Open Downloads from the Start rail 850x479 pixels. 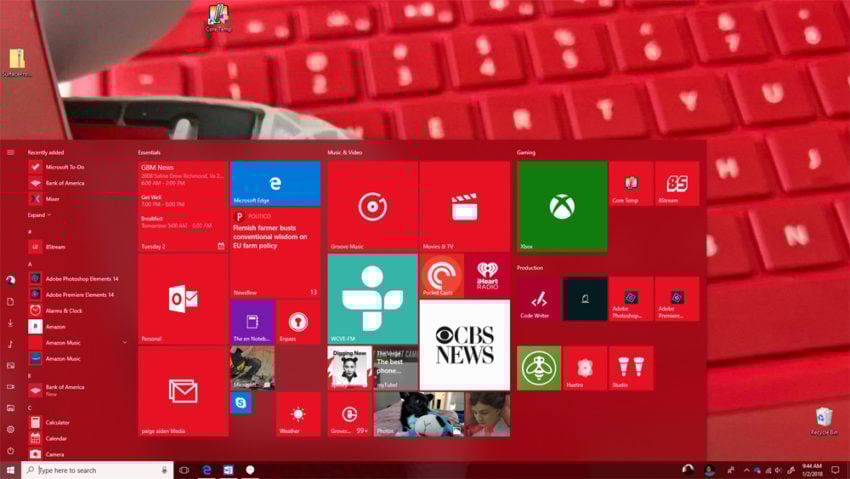[x=10, y=323]
